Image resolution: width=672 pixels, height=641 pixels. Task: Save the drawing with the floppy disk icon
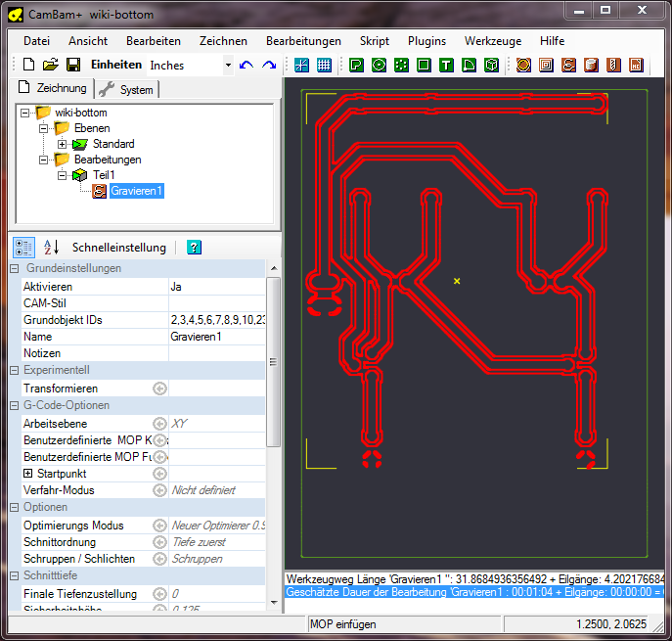(x=71, y=65)
